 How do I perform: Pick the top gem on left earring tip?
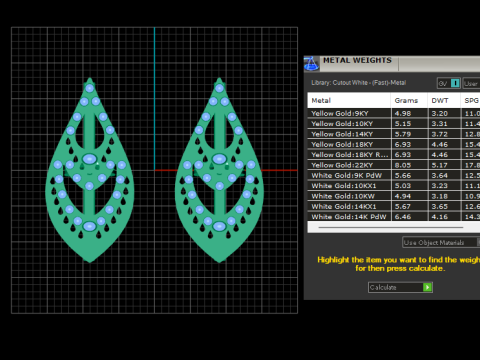click(x=90, y=88)
